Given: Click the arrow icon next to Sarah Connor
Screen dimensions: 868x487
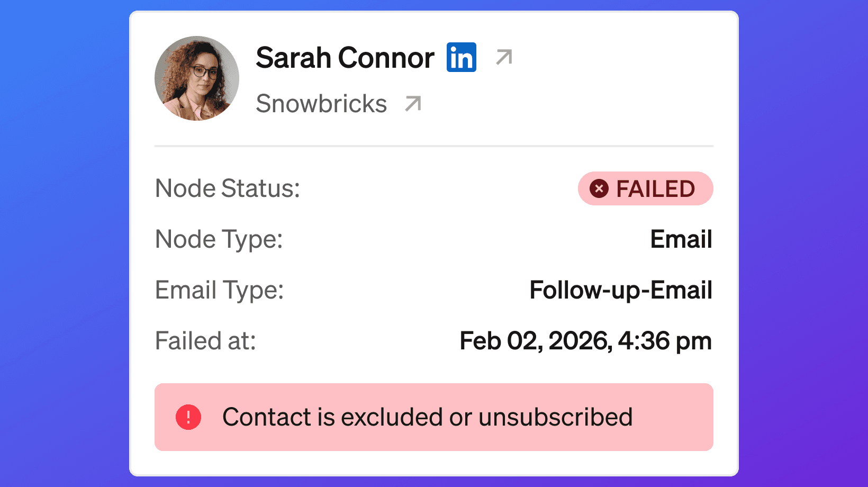Looking at the screenshot, I should (x=504, y=57).
